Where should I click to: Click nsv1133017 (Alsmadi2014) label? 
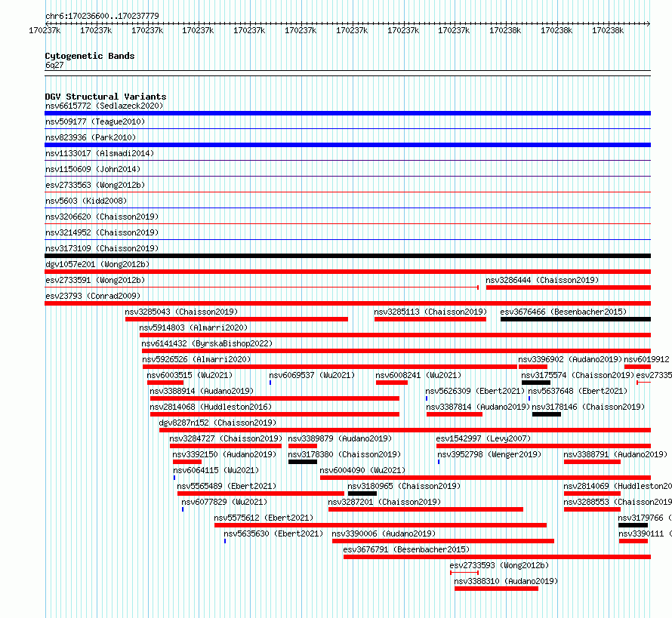100,153
